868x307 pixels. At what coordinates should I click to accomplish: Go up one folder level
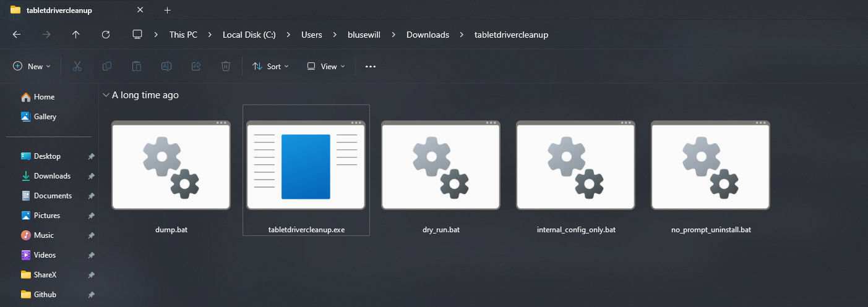coord(75,35)
